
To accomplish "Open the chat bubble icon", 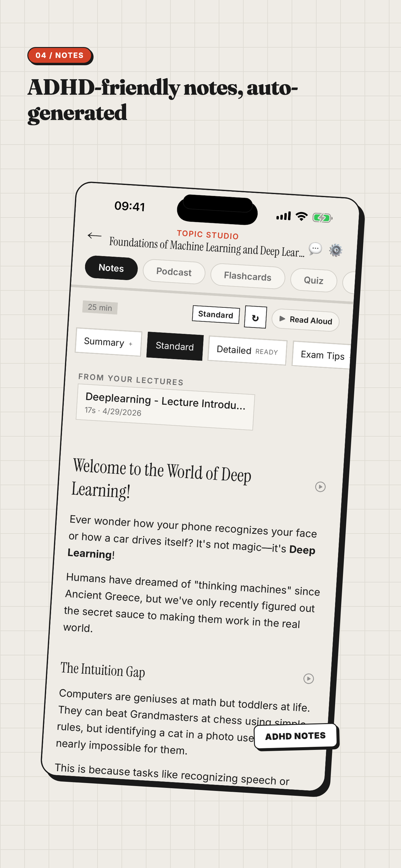I will [x=315, y=249].
